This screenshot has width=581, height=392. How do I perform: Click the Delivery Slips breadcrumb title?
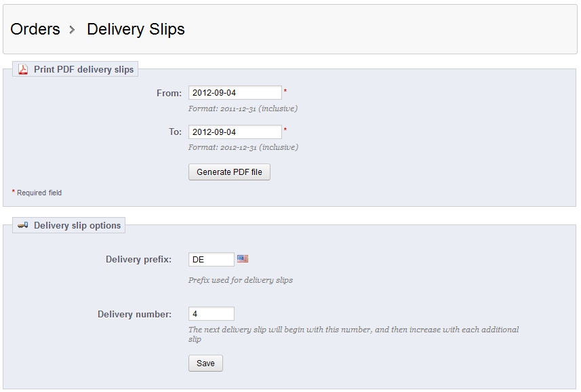click(136, 29)
